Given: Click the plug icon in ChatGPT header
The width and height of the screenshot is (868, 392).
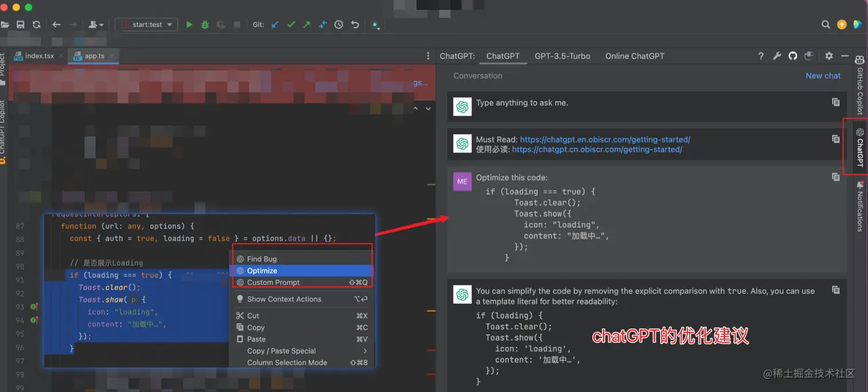Looking at the screenshot, I should [809, 56].
